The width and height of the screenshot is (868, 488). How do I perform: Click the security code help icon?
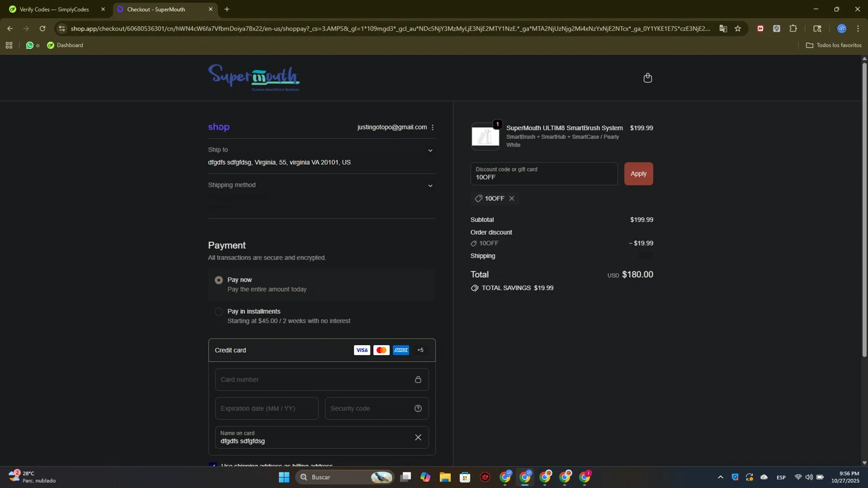coord(418,408)
